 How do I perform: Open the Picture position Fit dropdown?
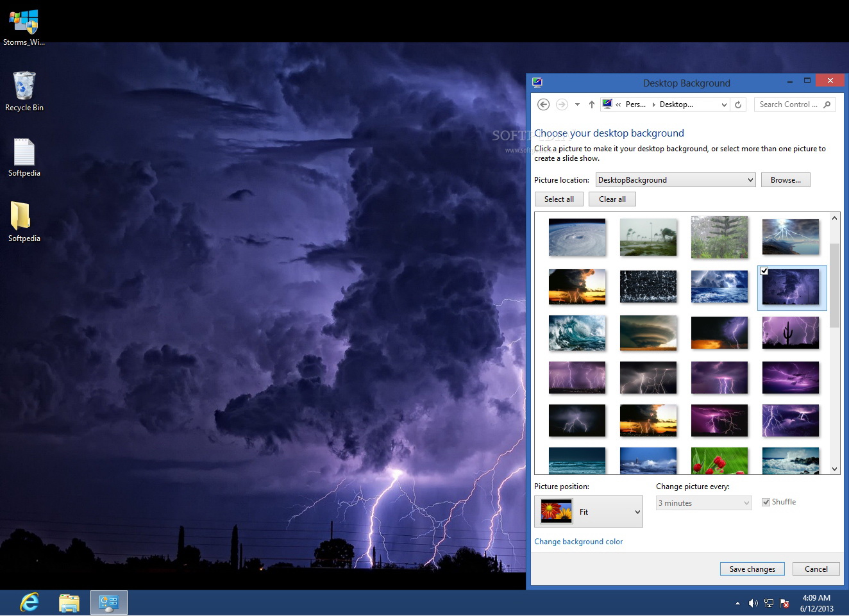coord(589,512)
